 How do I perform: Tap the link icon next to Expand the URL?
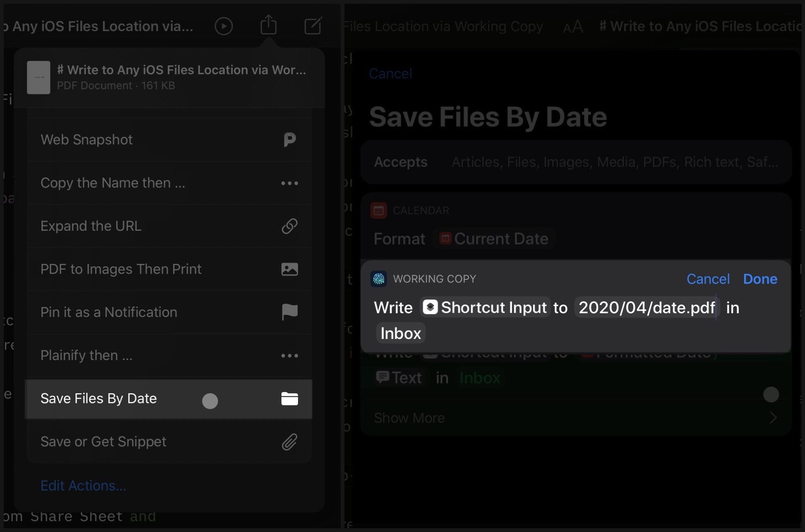click(290, 226)
